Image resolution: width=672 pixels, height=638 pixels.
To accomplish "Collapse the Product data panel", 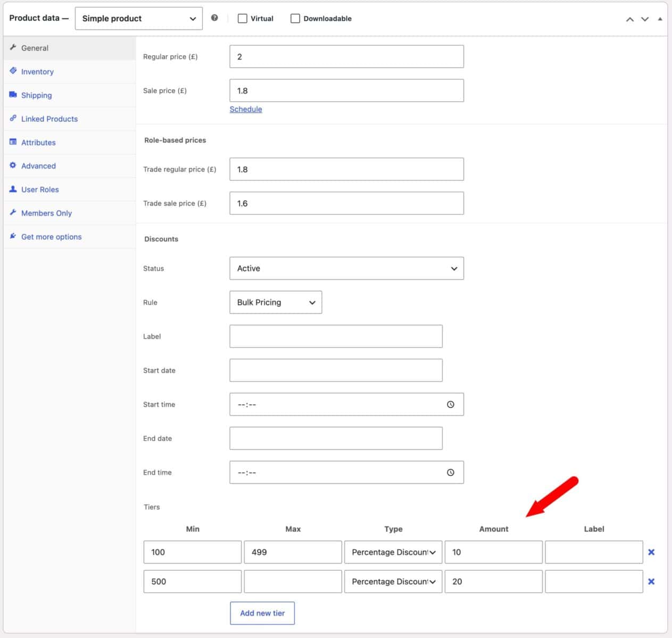I will pos(660,19).
